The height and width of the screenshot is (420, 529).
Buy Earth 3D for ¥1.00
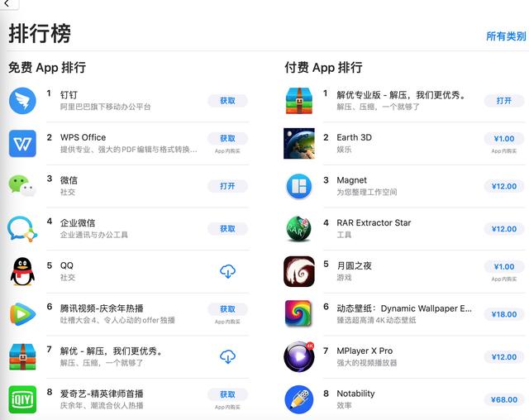504,139
